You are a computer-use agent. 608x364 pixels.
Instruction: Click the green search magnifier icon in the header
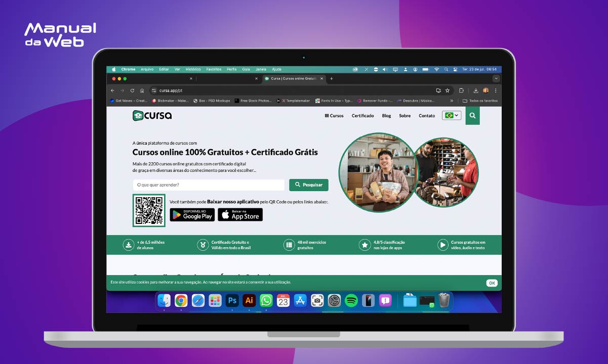click(x=472, y=115)
